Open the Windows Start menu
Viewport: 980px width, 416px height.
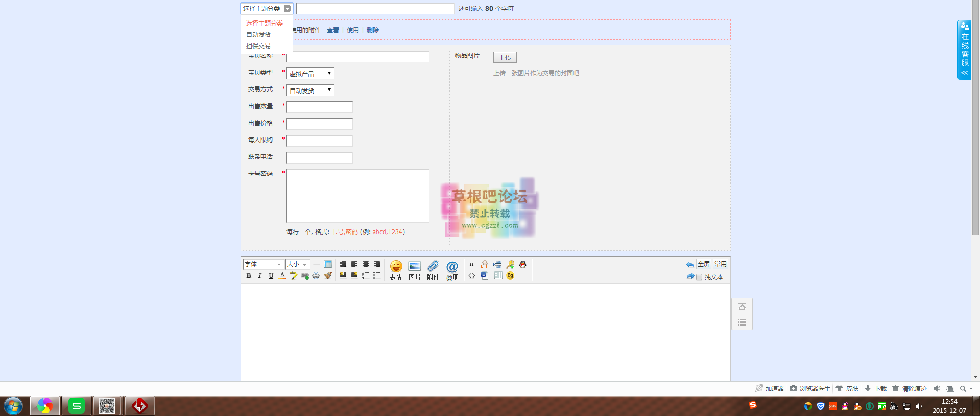tap(13, 406)
